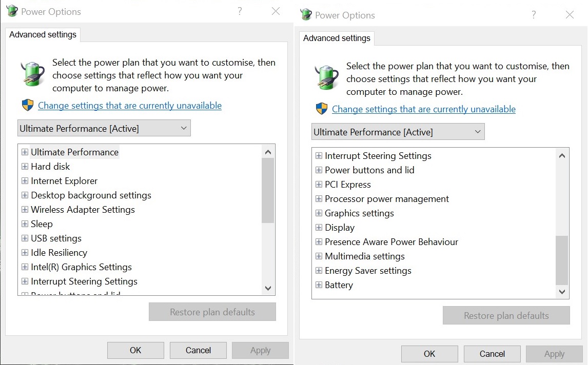Expand the Graphics settings node
Viewport: 588px width, 365px height.
point(319,213)
